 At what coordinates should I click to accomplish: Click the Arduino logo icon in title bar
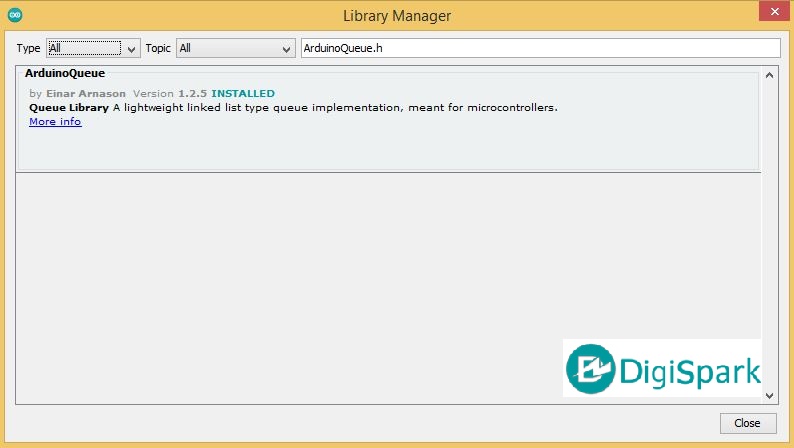(15, 15)
